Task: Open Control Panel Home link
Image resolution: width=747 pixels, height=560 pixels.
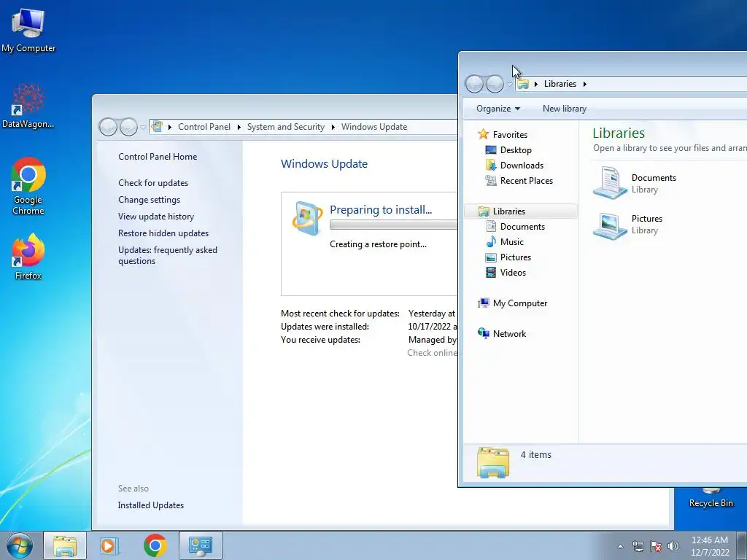Action: click(158, 156)
